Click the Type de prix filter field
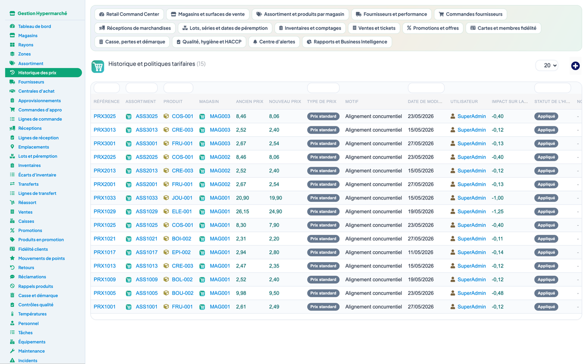The image size is (588, 364). 323,88
